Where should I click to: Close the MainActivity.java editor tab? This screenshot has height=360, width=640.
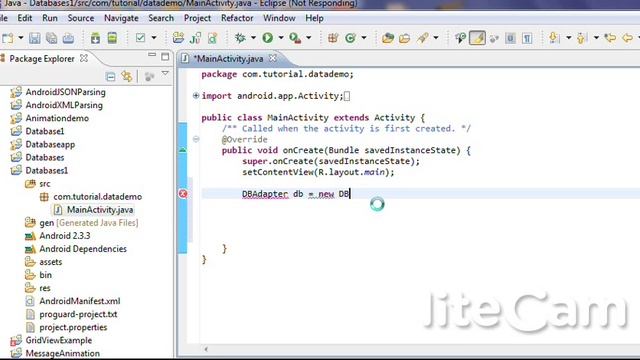[x=273, y=58]
